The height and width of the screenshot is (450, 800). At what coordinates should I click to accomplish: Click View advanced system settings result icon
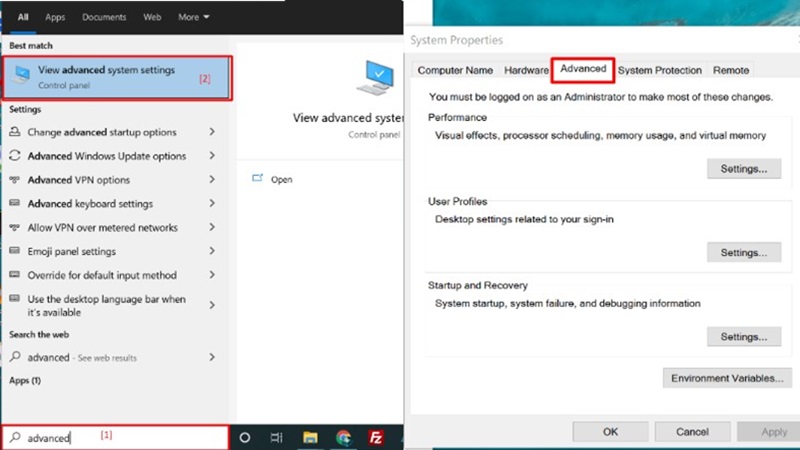click(21, 75)
